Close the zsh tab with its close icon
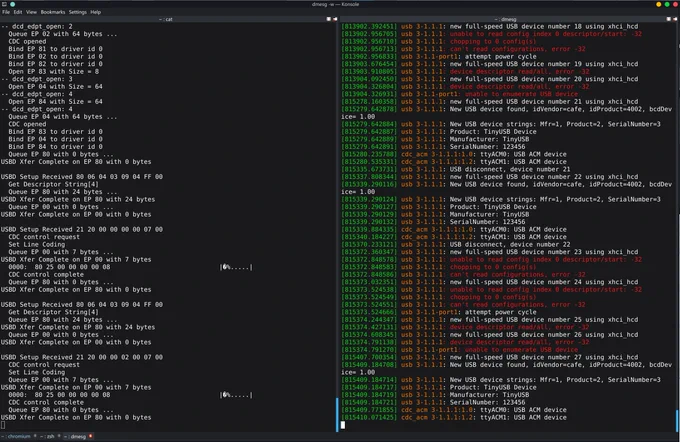The width and height of the screenshot is (680, 442). pyautogui.click(x=59, y=436)
